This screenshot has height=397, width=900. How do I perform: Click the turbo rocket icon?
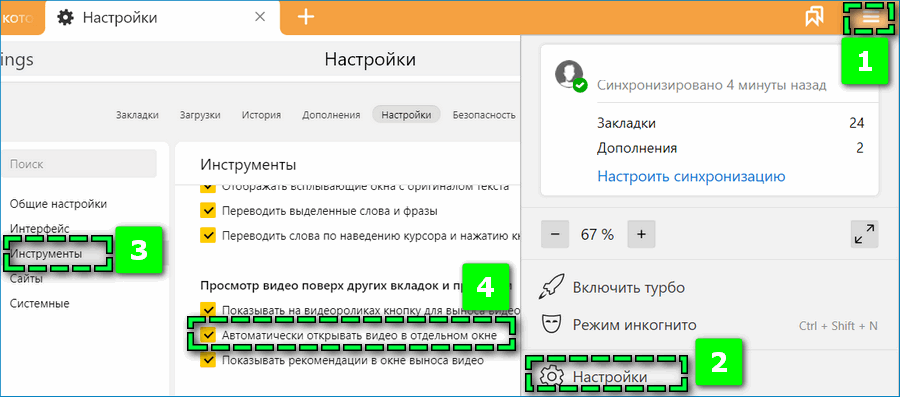coord(552,287)
